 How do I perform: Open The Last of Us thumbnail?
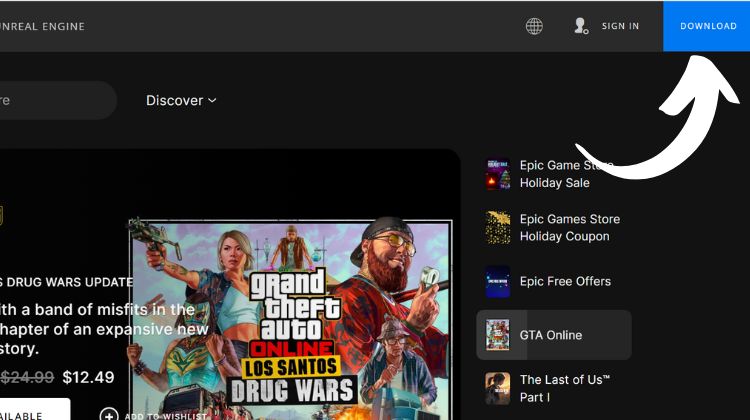(497, 388)
